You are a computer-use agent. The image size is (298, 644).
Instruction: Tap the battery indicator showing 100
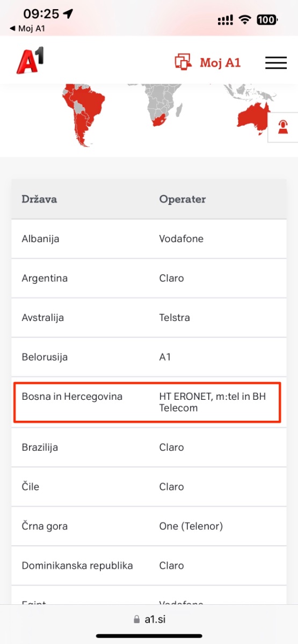(267, 20)
